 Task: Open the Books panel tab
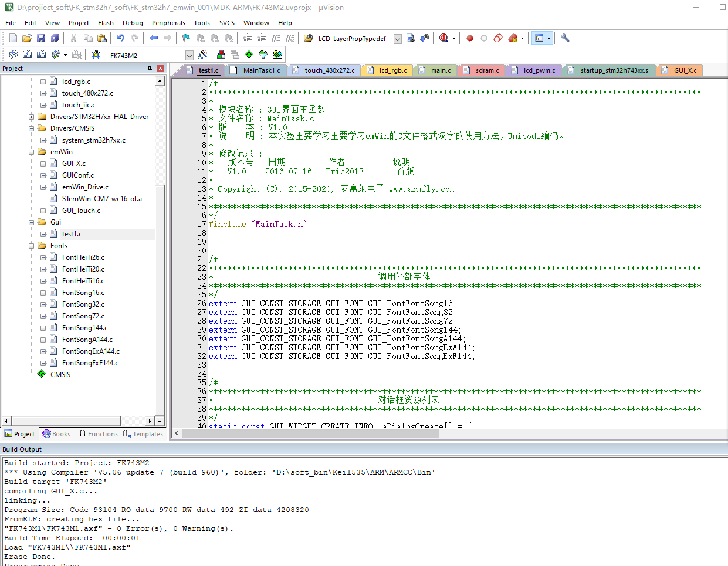56,434
